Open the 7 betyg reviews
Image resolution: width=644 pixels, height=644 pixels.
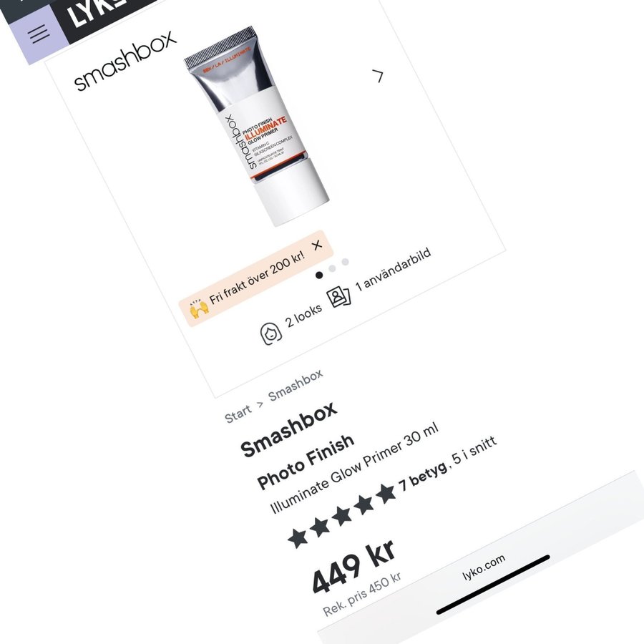coord(423,477)
